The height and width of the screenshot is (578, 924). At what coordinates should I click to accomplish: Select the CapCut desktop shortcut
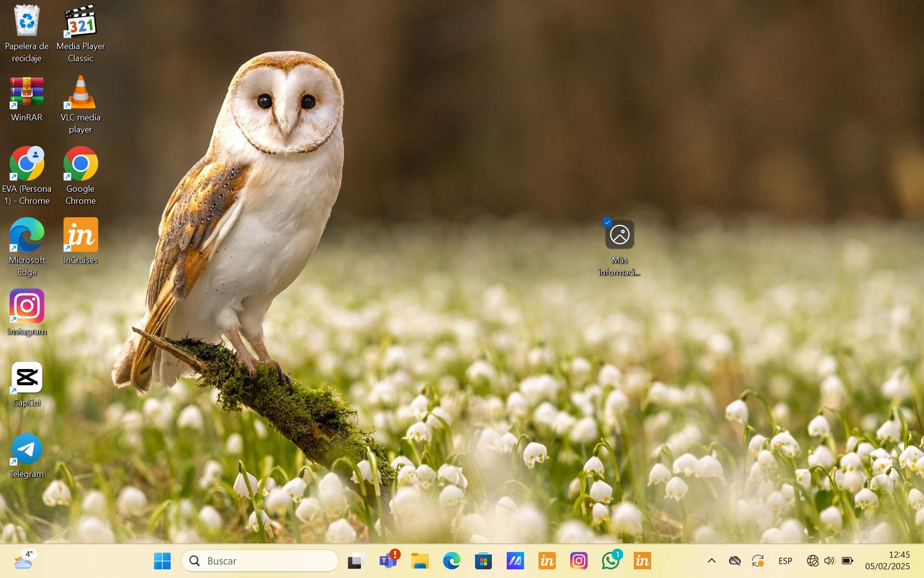coord(26,378)
